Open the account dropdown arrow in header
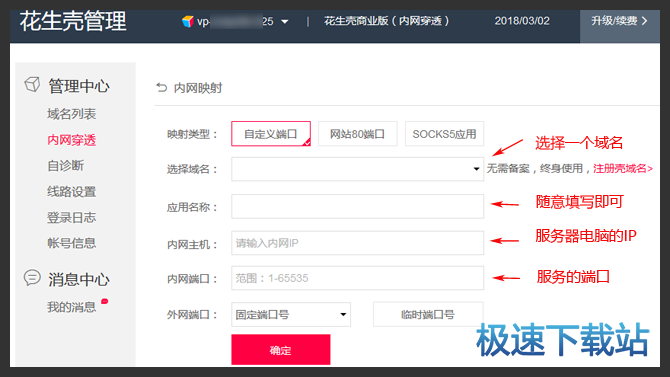Screen dimensions: 670x377 pyautogui.click(x=285, y=22)
